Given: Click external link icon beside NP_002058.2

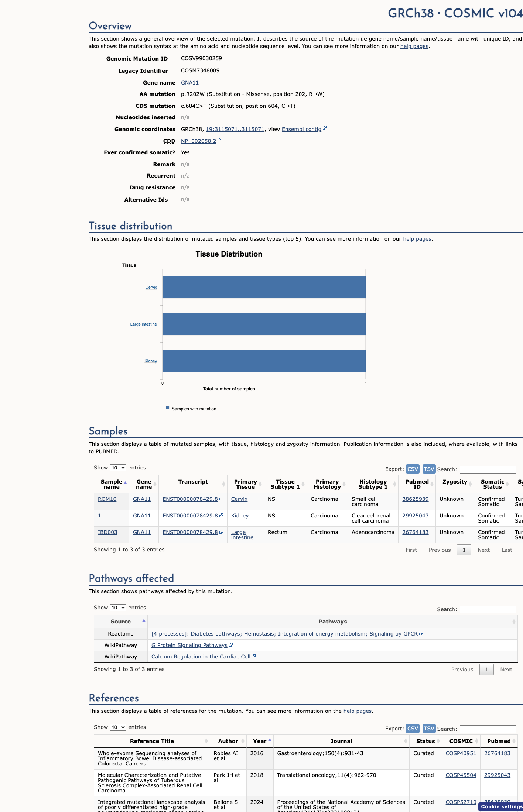Looking at the screenshot, I should pos(219,140).
